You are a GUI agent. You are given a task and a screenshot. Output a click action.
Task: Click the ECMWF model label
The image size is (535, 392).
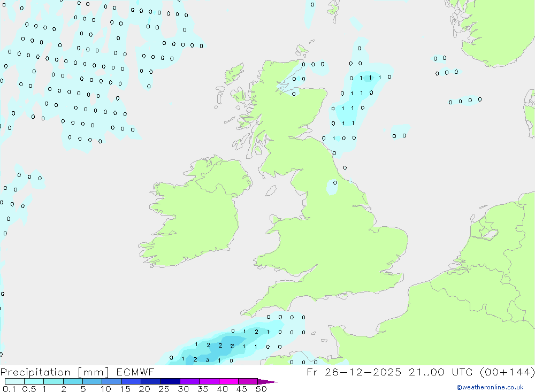point(135,372)
